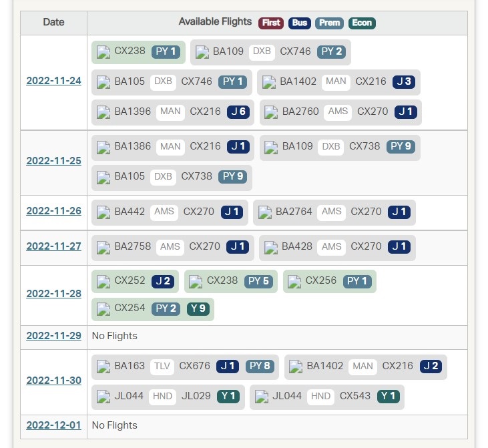Click the CX676 flight number
This screenshot has height=448, width=488.
(x=195, y=366)
